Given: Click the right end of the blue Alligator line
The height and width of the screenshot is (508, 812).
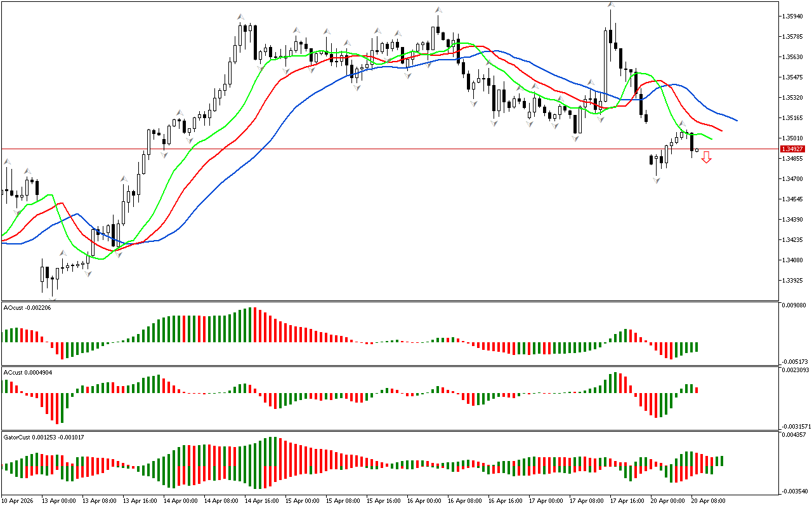Looking at the screenshot, I should coord(737,120).
